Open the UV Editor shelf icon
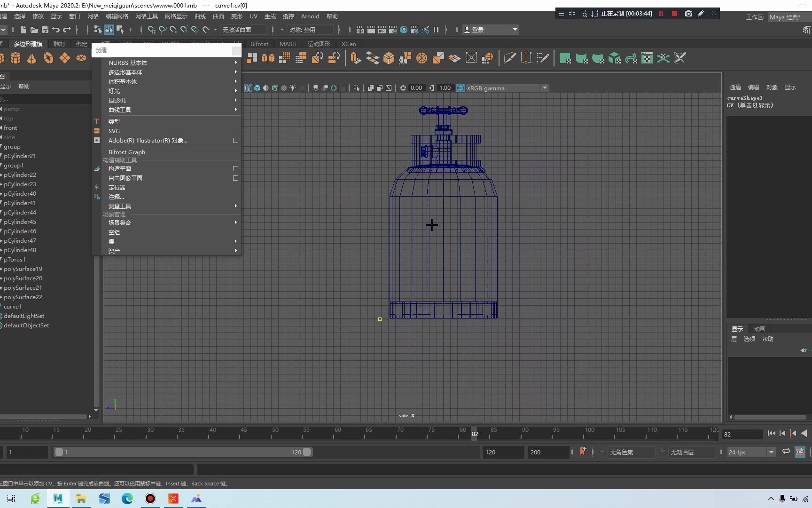 tap(647, 58)
